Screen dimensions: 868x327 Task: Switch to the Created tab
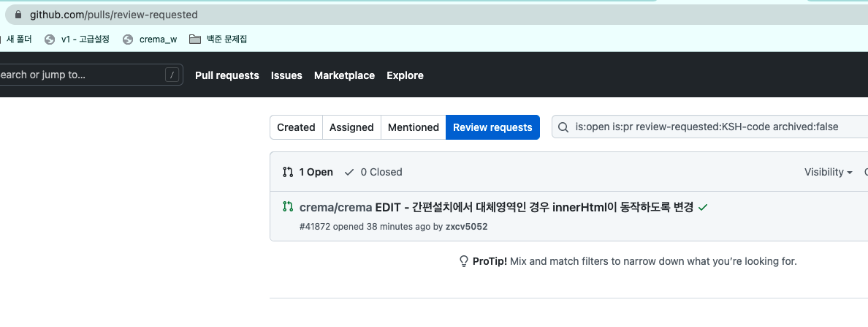coord(296,127)
